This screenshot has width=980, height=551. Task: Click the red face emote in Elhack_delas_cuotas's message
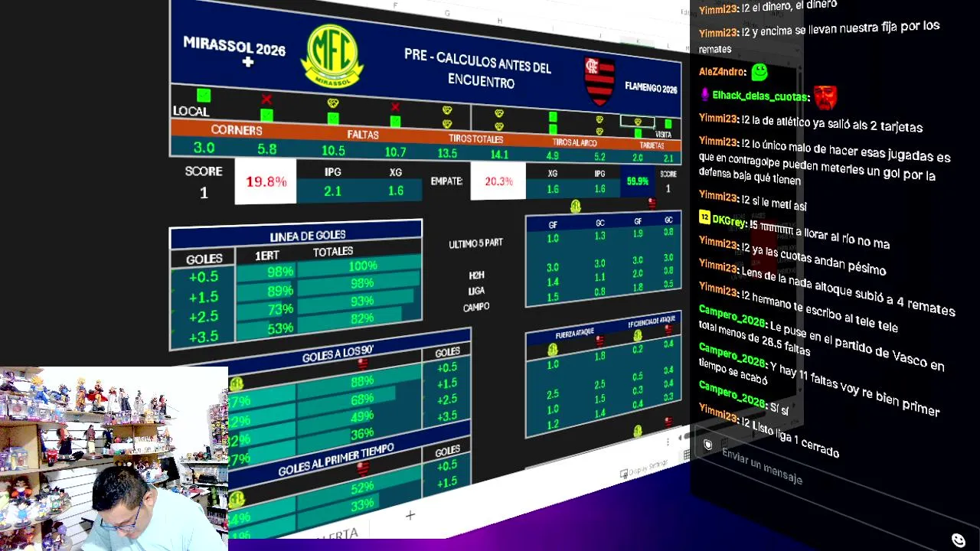[825, 97]
